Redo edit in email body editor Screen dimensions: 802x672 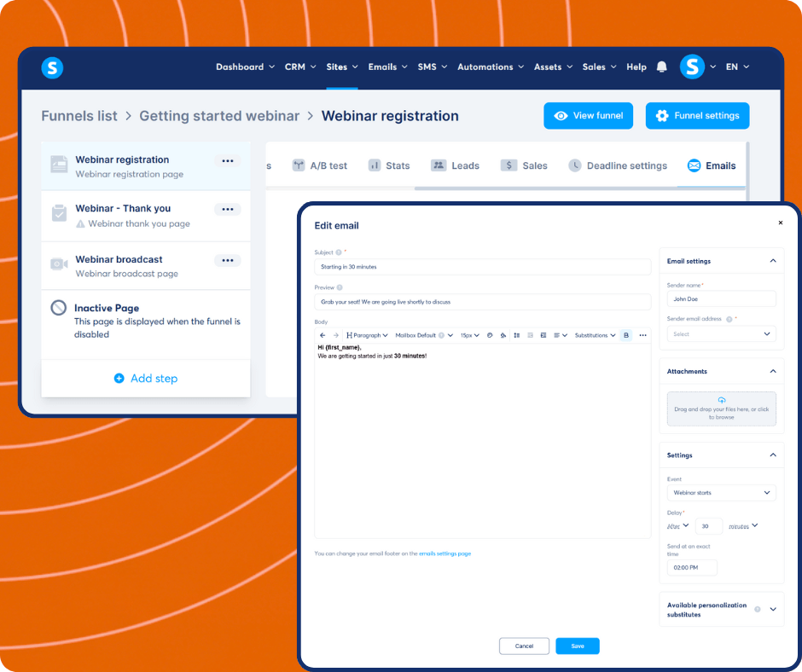click(335, 335)
